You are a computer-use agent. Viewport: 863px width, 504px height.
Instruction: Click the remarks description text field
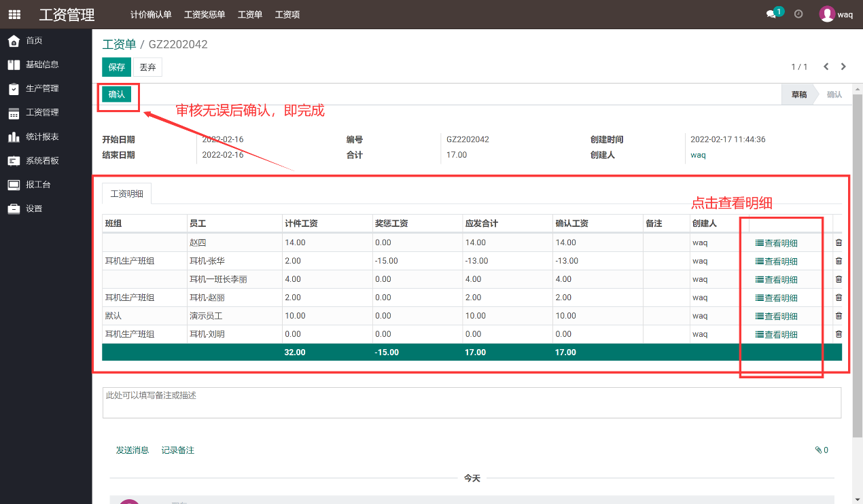472,402
